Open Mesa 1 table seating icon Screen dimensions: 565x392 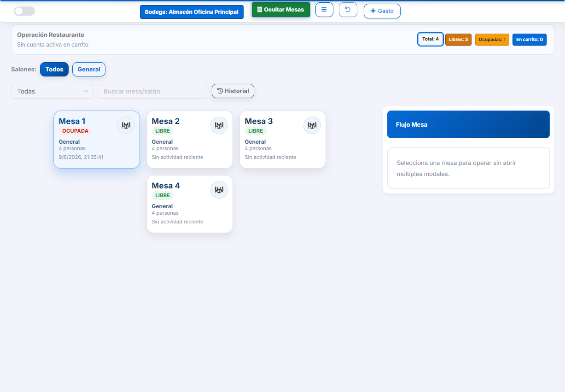[x=126, y=125]
